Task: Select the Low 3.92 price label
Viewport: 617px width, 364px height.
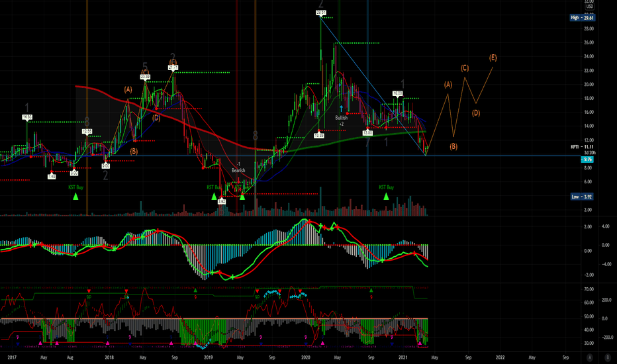Action: click(x=582, y=197)
